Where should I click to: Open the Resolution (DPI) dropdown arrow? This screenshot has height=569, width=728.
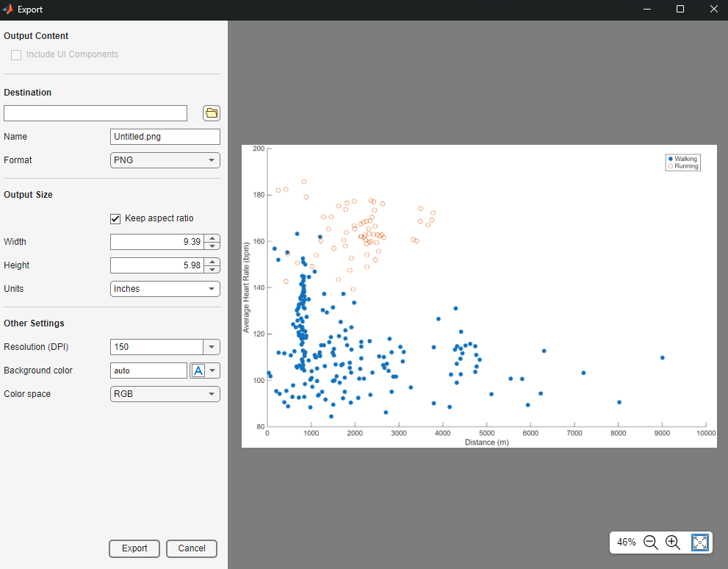[212, 347]
